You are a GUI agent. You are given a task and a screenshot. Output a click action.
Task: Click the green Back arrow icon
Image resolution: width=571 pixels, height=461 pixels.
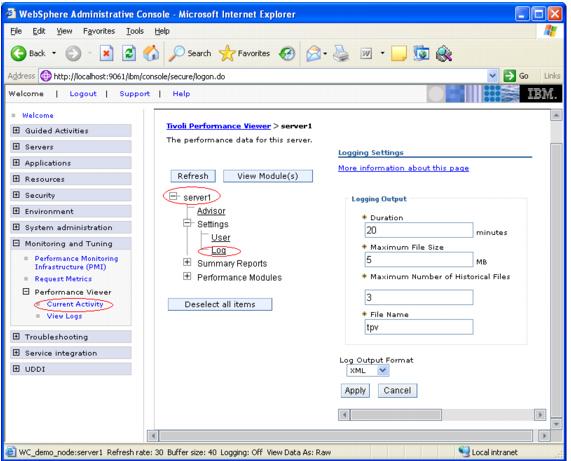coord(18,54)
